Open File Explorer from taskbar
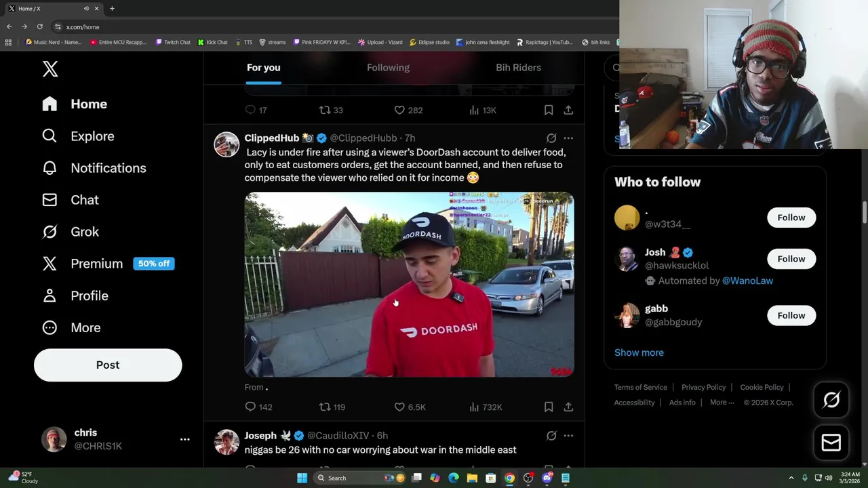 pos(472,478)
